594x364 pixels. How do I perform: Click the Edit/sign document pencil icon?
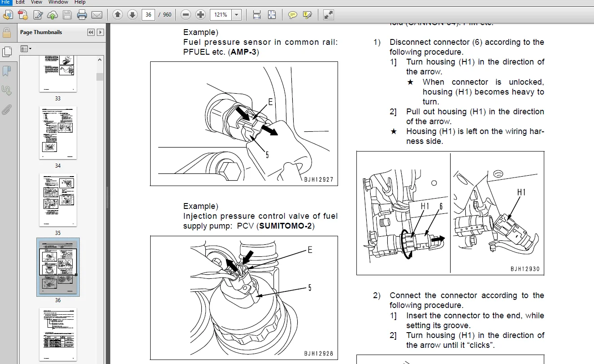[x=38, y=15]
